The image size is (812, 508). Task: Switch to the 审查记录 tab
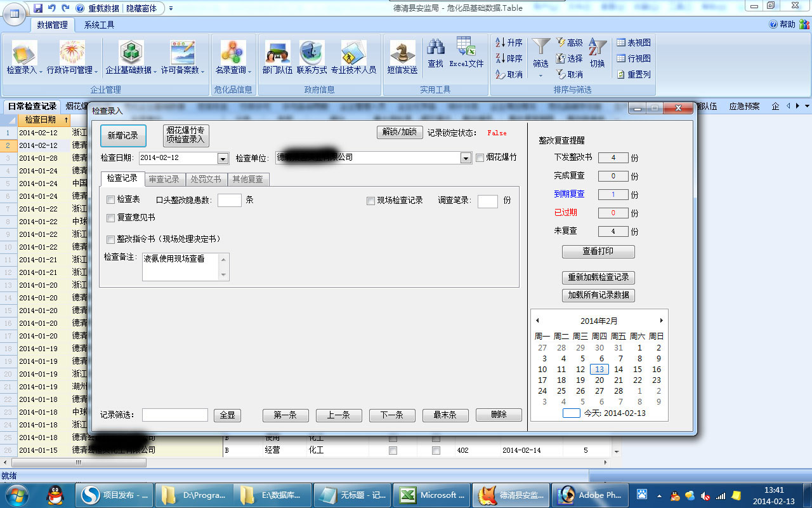tap(164, 179)
